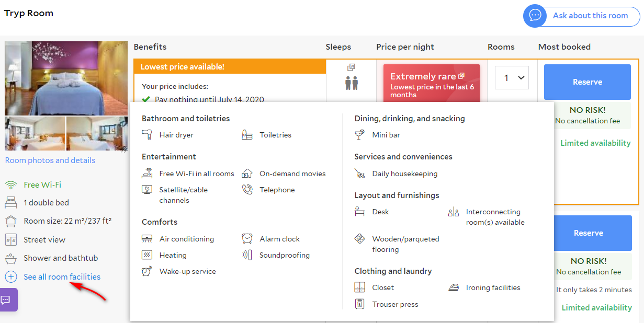Click the speech bubble icon in Ask about this room
This screenshot has width=644, height=323.
coord(535,16)
